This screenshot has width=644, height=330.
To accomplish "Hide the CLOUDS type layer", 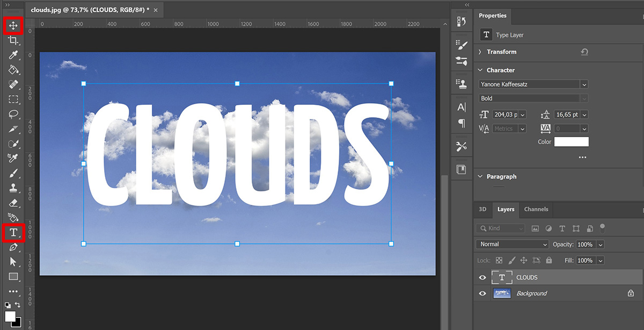I will pos(482,277).
